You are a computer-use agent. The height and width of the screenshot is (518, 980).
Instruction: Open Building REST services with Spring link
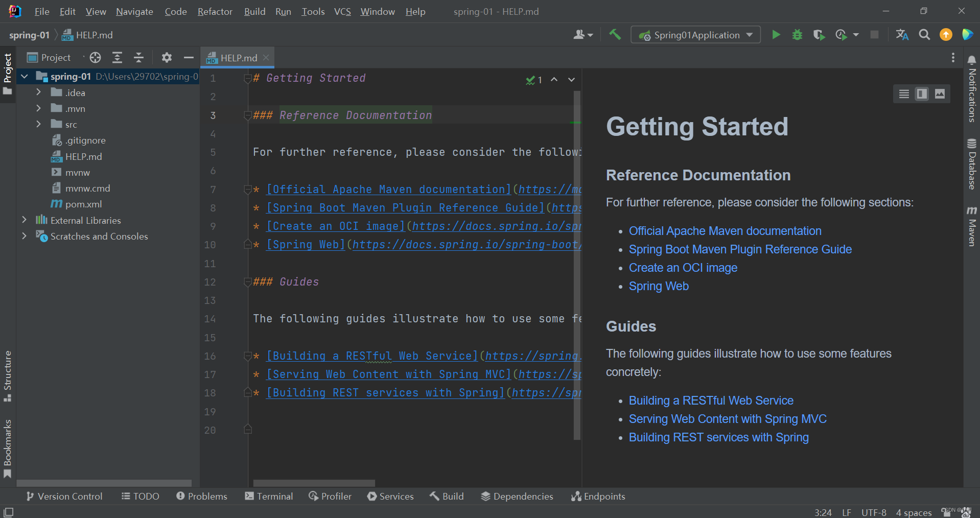click(x=718, y=437)
